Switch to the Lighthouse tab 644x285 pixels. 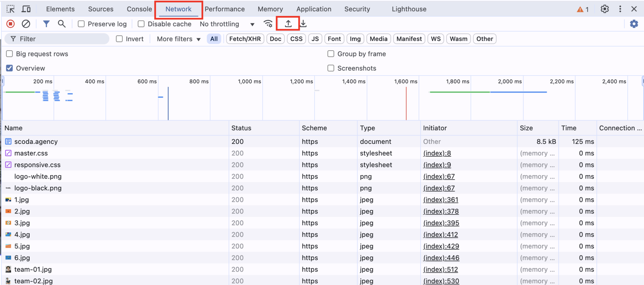click(408, 9)
